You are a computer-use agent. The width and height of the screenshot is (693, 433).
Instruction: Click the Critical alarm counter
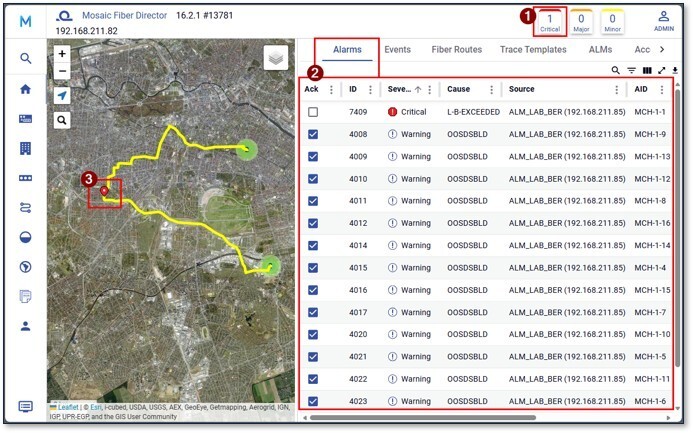pyautogui.click(x=550, y=22)
